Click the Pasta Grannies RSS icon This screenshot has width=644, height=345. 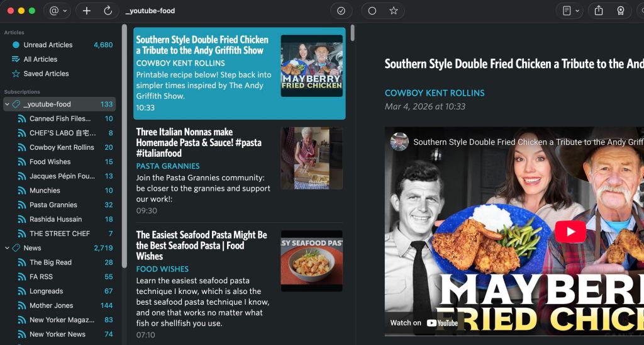coord(22,205)
